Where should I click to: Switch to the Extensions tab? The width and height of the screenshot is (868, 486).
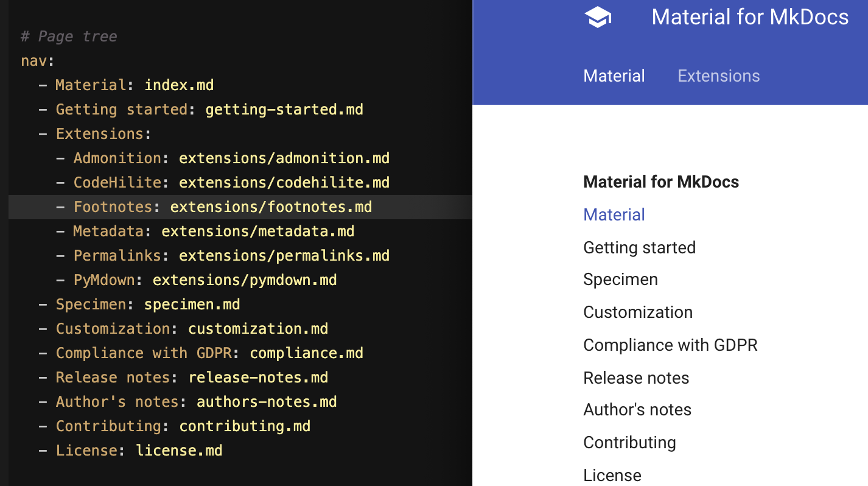click(x=718, y=76)
